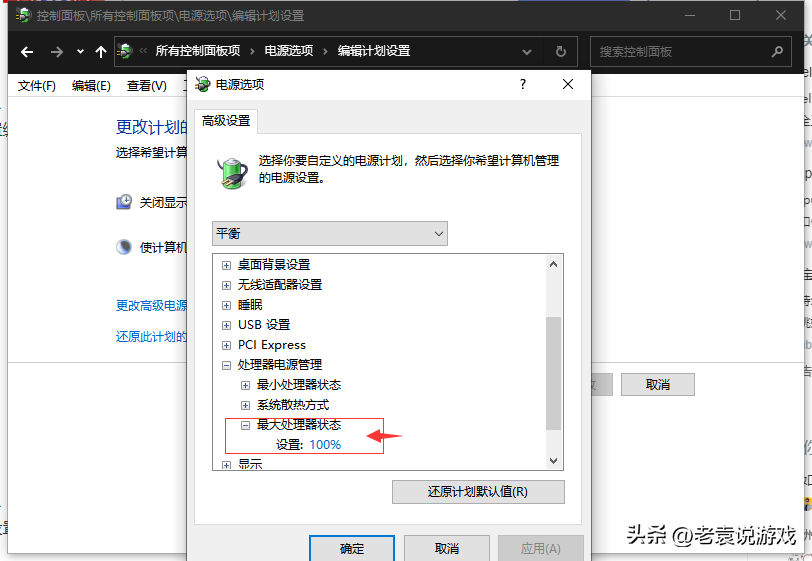812x561 pixels.
Task: Click the settings list scroll-down arrow
Action: [553, 461]
